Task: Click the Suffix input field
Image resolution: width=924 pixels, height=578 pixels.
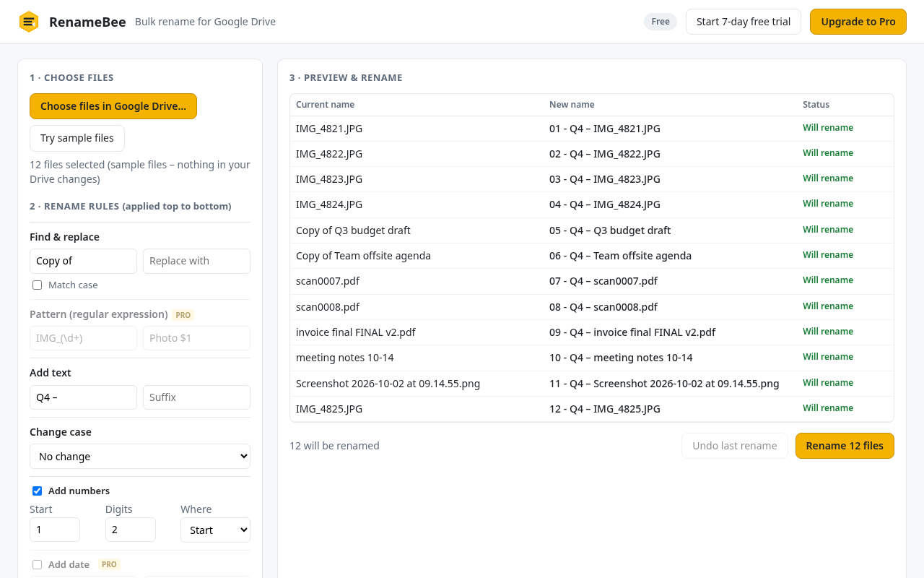Action: click(196, 397)
